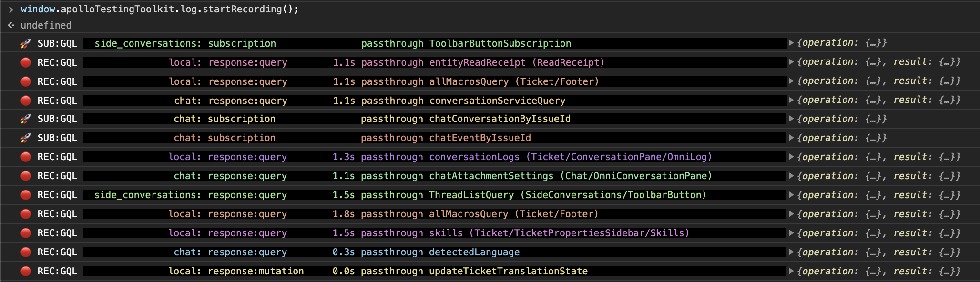Click 'ToolbarButtonSubscription' operation name
The height and width of the screenshot is (282, 980).
point(500,43)
